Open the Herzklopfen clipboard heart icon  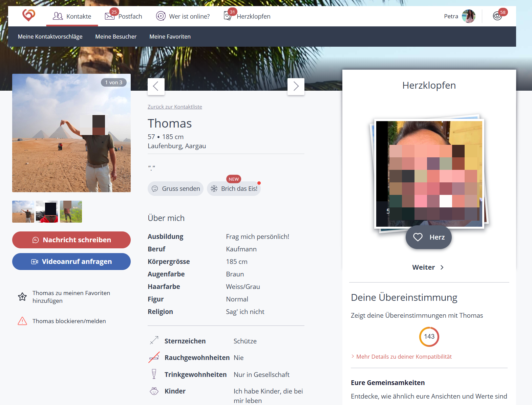228,16
